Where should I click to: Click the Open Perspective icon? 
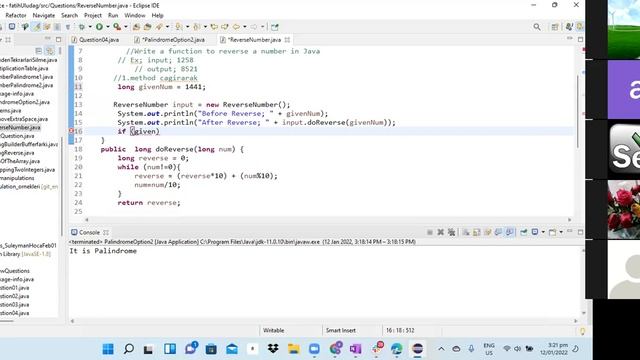pyautogui.click(x=555, y=27)
